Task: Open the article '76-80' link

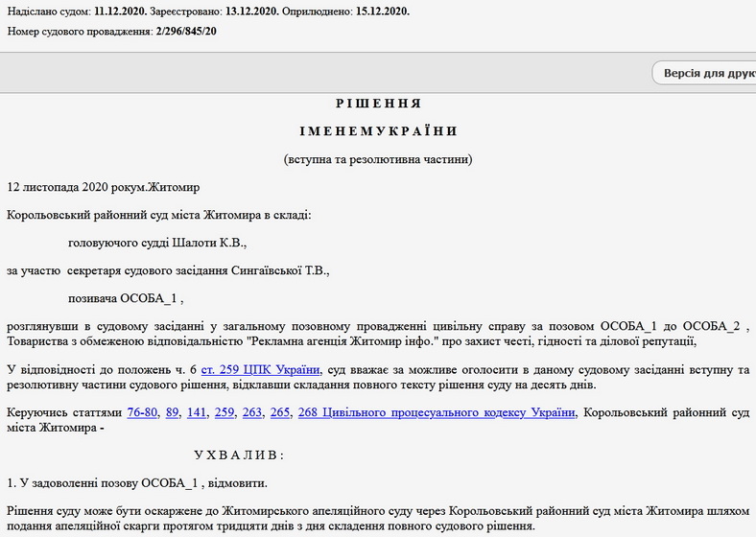Action: tap(143, 412)
